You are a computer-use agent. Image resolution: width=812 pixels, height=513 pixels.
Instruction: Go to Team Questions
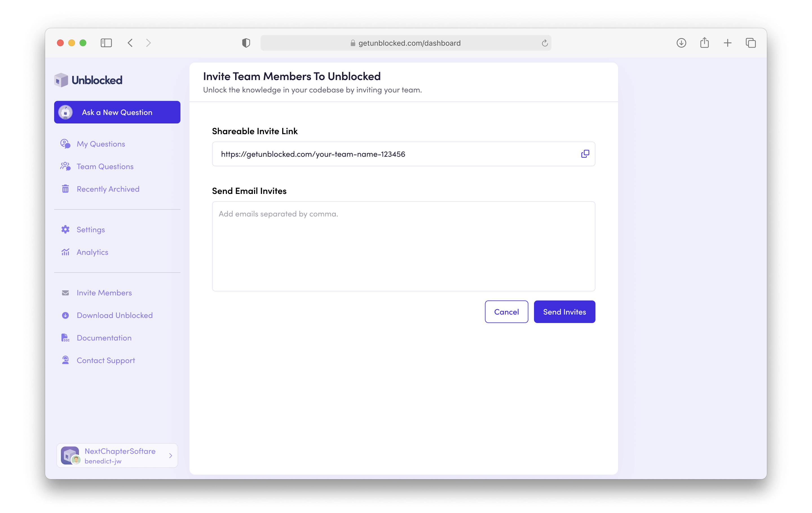(x=105, y=167)
